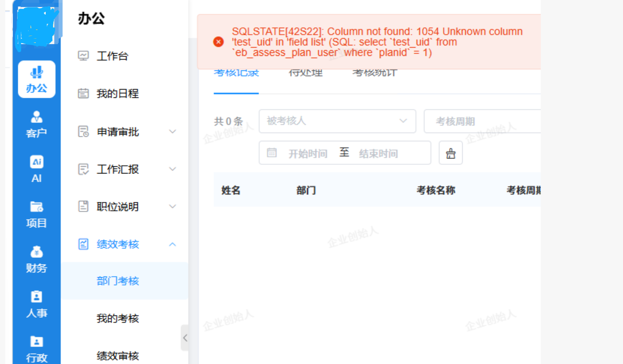The height and width of the screenshot is (364, 623).
Task: Click calendar icon in date range field
Action: point(272,153)
